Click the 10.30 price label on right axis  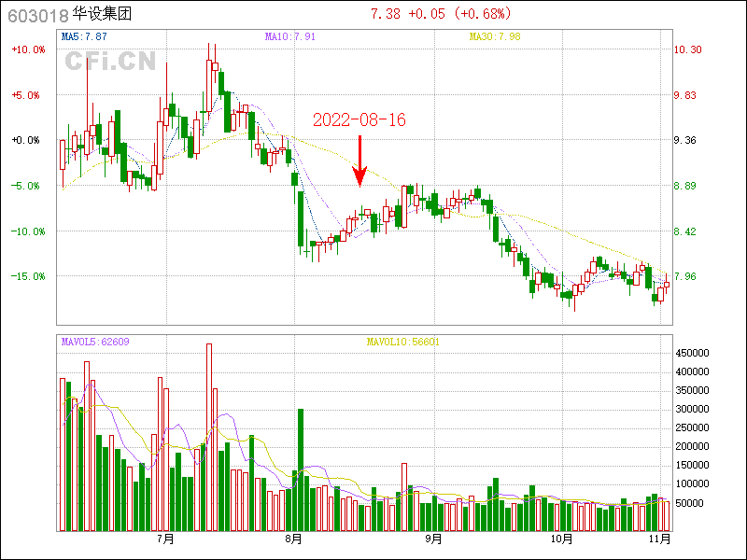[687, 49]
